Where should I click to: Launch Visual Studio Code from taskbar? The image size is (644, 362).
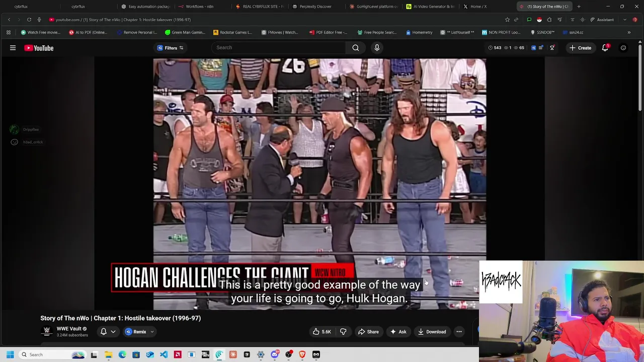(x=164, y=354)
